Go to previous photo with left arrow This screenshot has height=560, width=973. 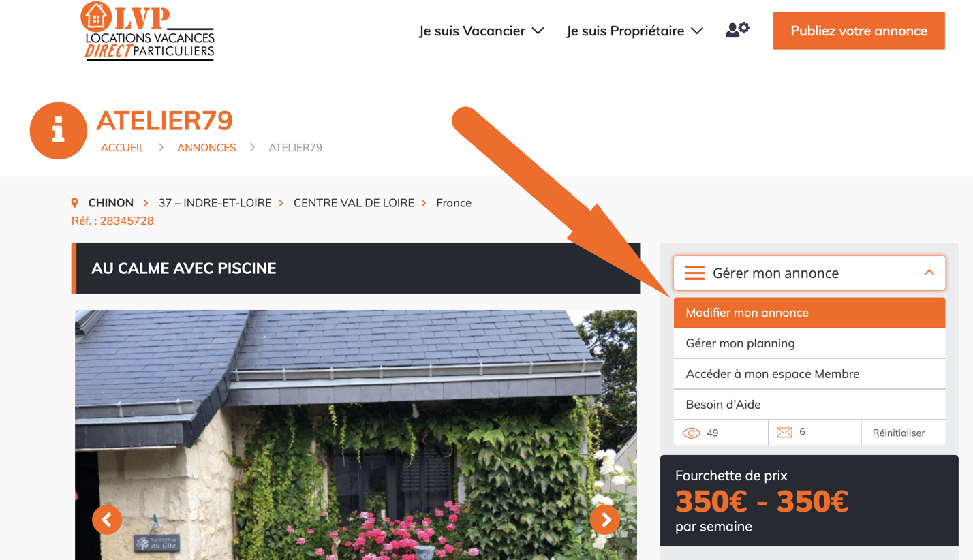pyautogui.click(x=107, y=520)
